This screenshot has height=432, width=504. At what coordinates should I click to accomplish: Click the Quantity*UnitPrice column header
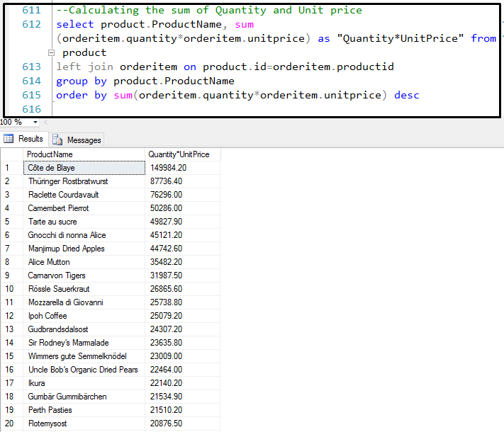click(183, 154)
